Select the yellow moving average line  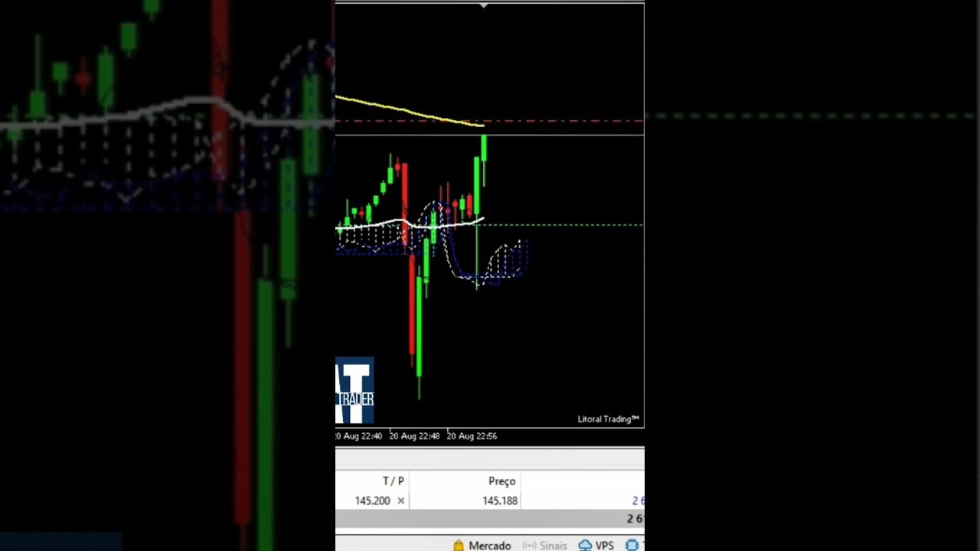(x=398, y=109)
